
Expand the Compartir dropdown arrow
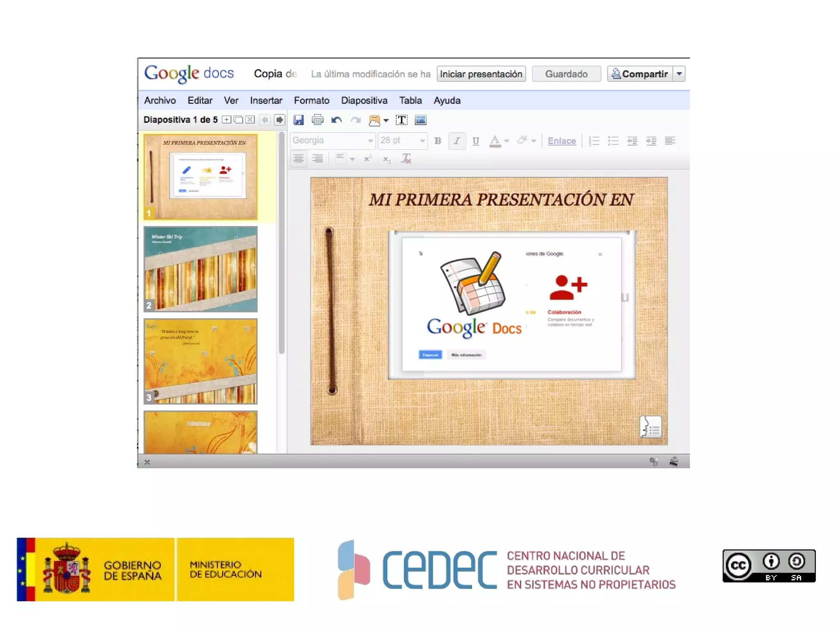pos(679,74)
